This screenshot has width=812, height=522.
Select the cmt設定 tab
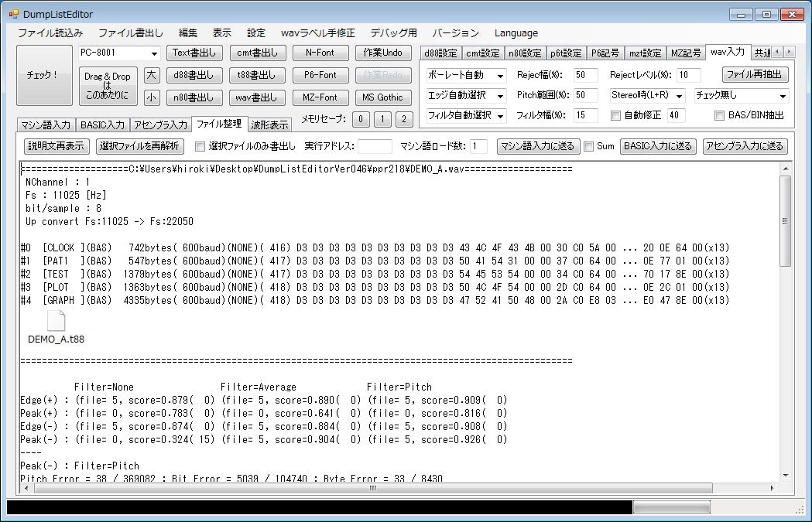483,53
